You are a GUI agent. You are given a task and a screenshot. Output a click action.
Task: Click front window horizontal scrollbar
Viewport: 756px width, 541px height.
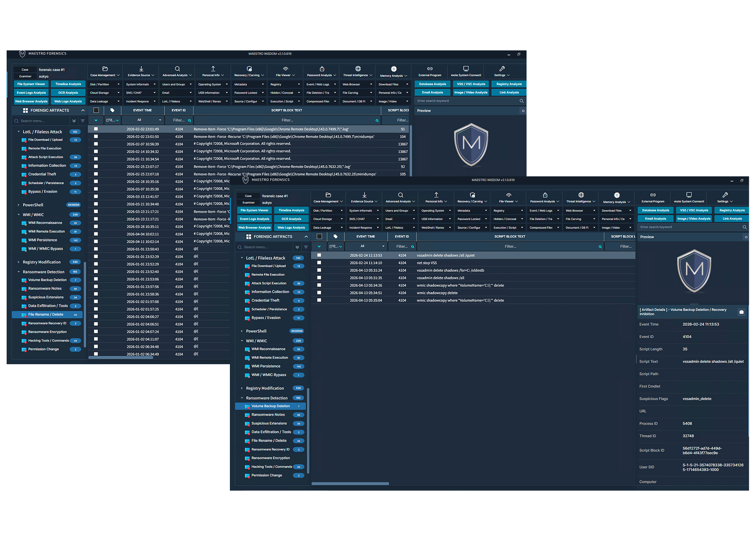point(350,484)
